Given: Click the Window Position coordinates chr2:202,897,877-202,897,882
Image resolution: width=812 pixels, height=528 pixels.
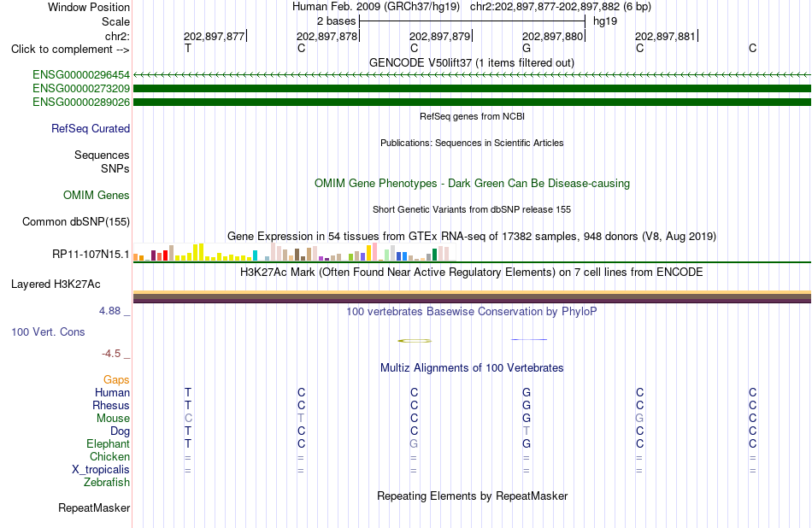Looking at the screenshot, I should (x=561, y=7).
